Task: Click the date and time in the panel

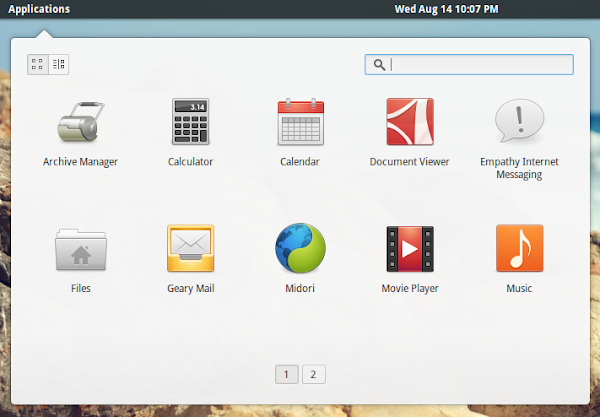Action: click(x=447, y=9)
